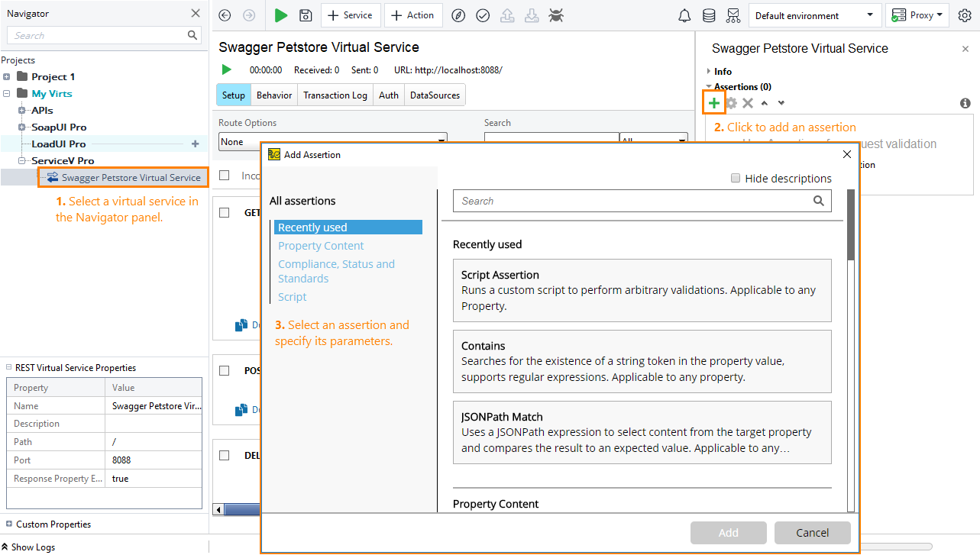Run with the green play toolbar button
Screen dimensions: 980x555
coord(281,15)
